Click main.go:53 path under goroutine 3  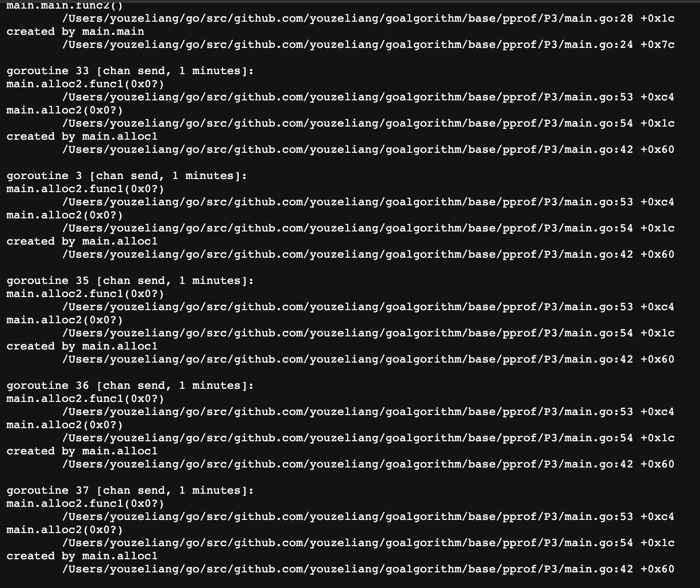click(368, 202)
